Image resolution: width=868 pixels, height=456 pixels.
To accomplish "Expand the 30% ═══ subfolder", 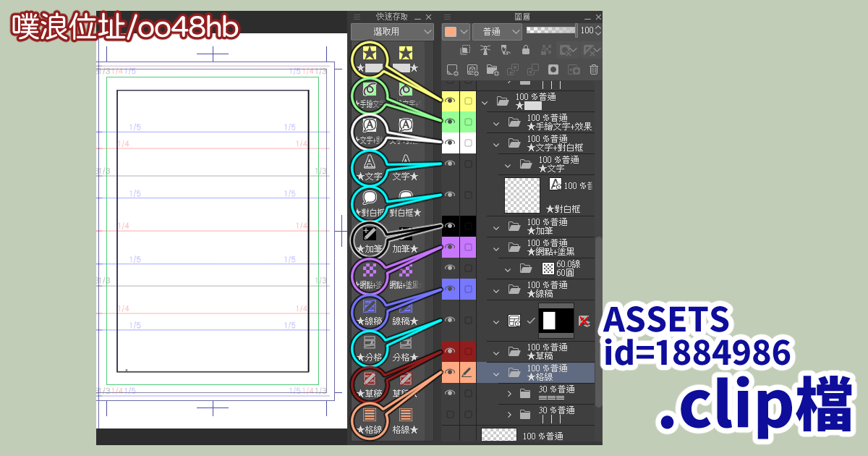I will click(509, 394).
